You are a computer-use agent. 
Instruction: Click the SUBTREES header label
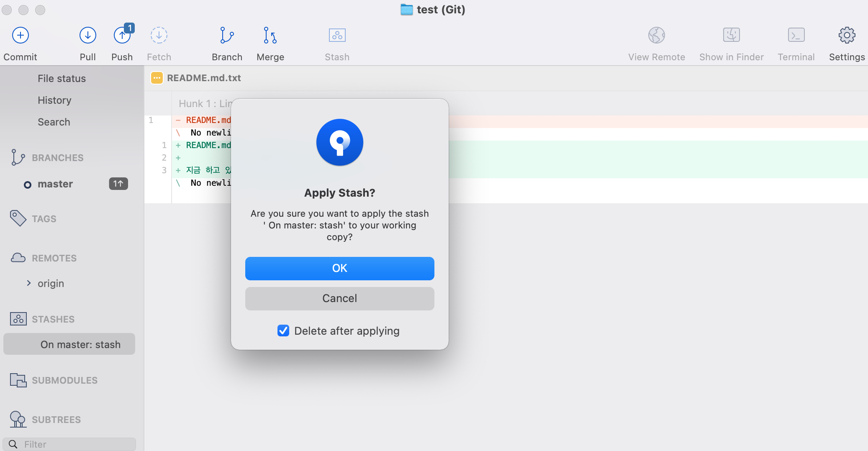(56, 420)
